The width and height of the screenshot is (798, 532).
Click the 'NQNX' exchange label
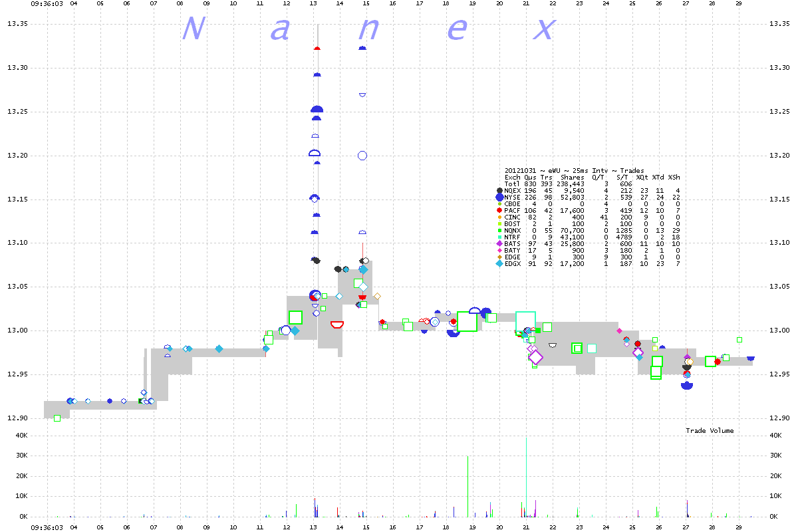pyautogui.click(x=513, y=230)
